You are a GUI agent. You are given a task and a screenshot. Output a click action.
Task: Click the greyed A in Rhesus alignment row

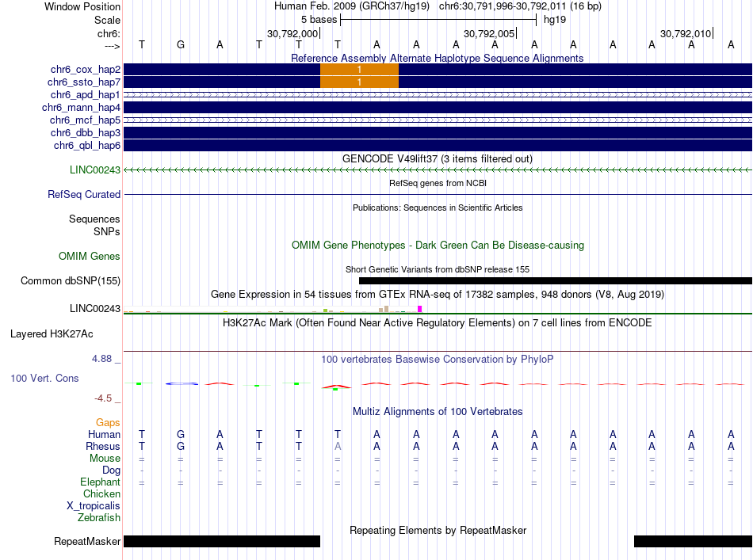pyautogui.click(x=338, y=446)
